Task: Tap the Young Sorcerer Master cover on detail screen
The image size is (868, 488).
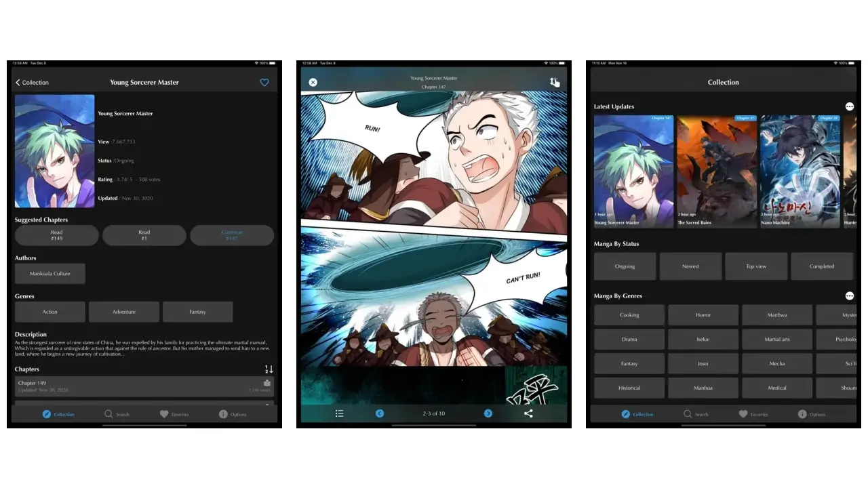Action: [55, 151]
